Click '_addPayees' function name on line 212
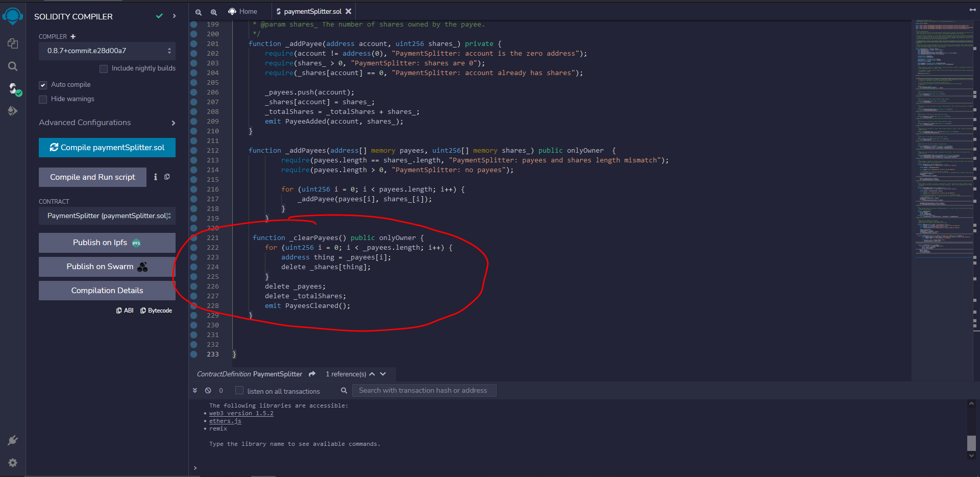 pyautogui.click(x=306, y=151)
